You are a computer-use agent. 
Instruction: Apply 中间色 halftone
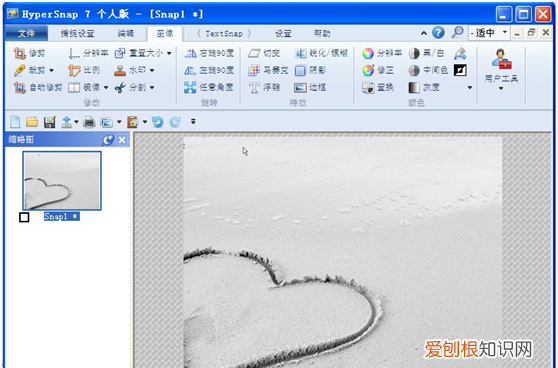428,70
